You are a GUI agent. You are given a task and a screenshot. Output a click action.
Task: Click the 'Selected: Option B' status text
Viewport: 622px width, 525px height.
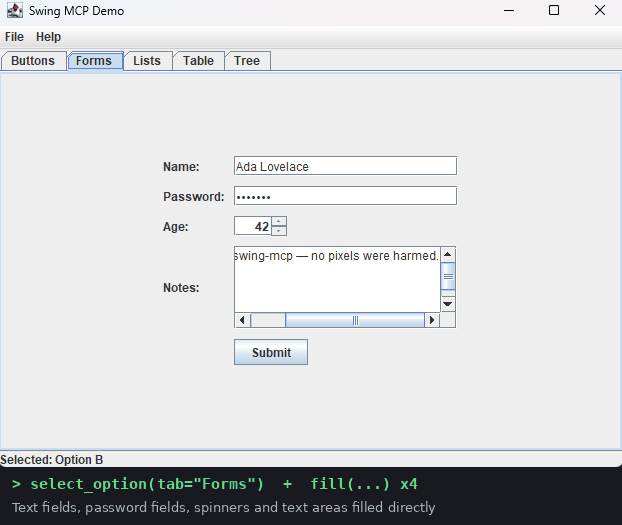(52, 460)
